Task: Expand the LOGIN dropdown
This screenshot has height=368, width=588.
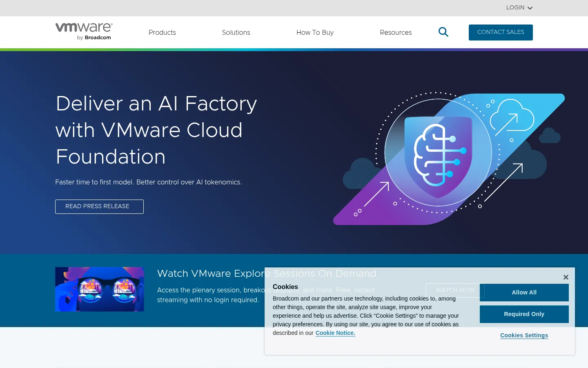Action: tap(519, 8)
